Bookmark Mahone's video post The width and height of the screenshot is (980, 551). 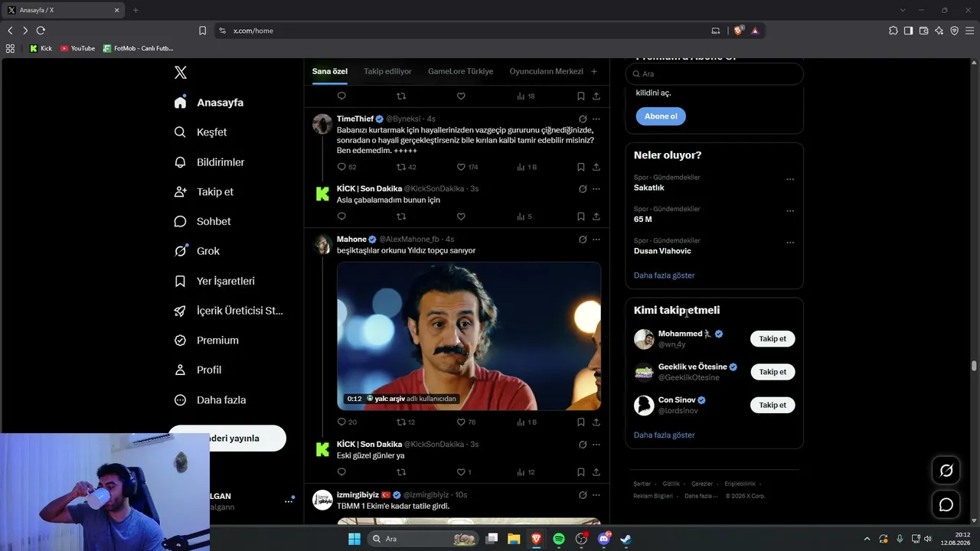click(580, 422)
